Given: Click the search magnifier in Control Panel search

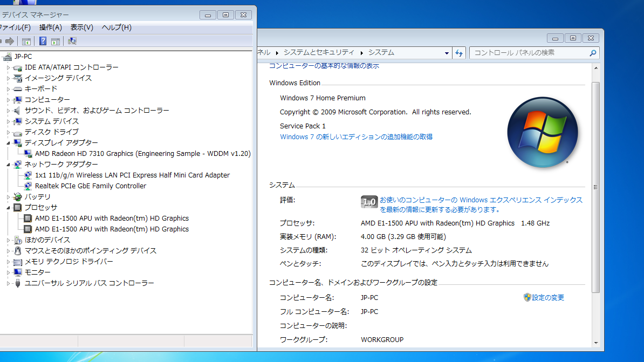Looking at the screenshot, I should tap(593, 53).
